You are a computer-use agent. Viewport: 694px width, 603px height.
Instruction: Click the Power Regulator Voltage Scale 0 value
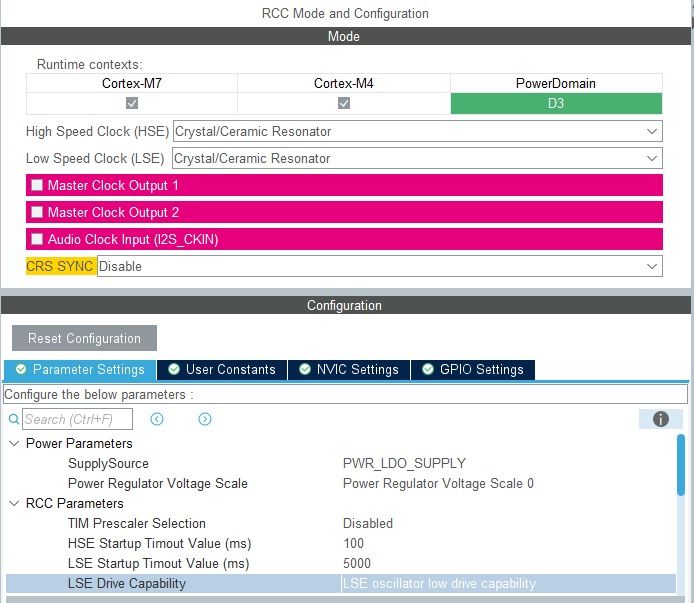[x=438, y=483]
